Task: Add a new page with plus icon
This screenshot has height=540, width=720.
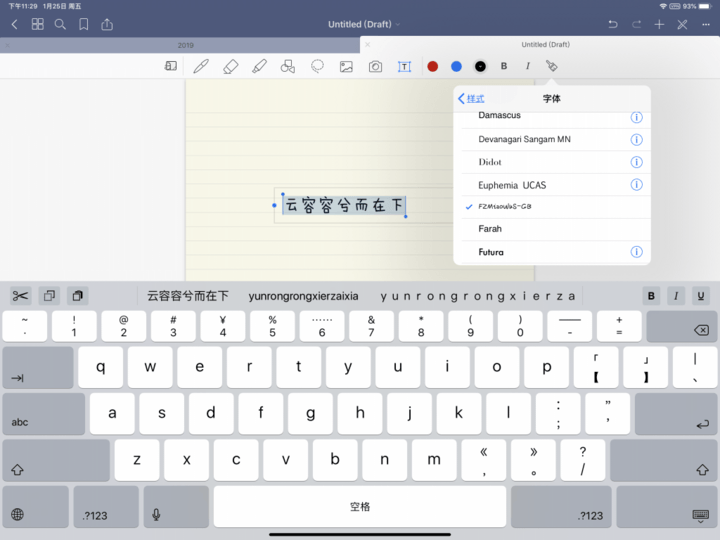Action: click(659, 24)
